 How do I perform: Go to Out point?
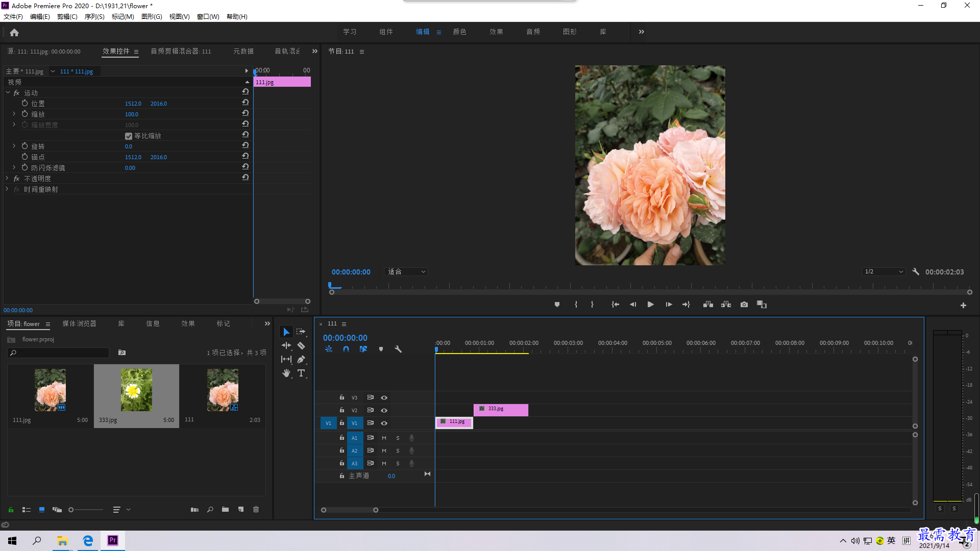click(686, 305)
